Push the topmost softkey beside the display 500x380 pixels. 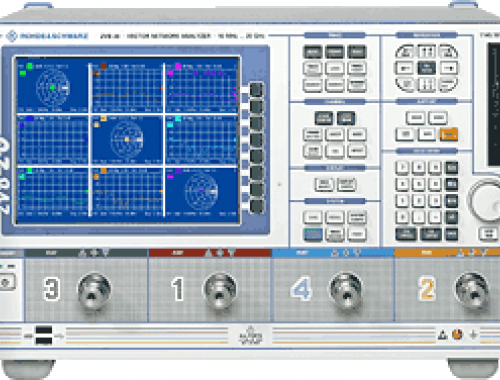(x=256, y=90)
